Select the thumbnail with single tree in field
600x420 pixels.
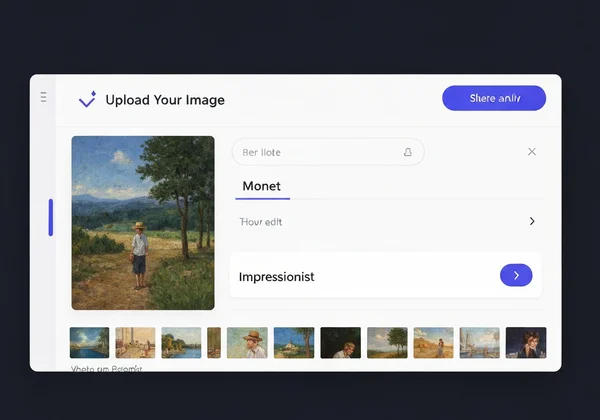click(387, 342)
